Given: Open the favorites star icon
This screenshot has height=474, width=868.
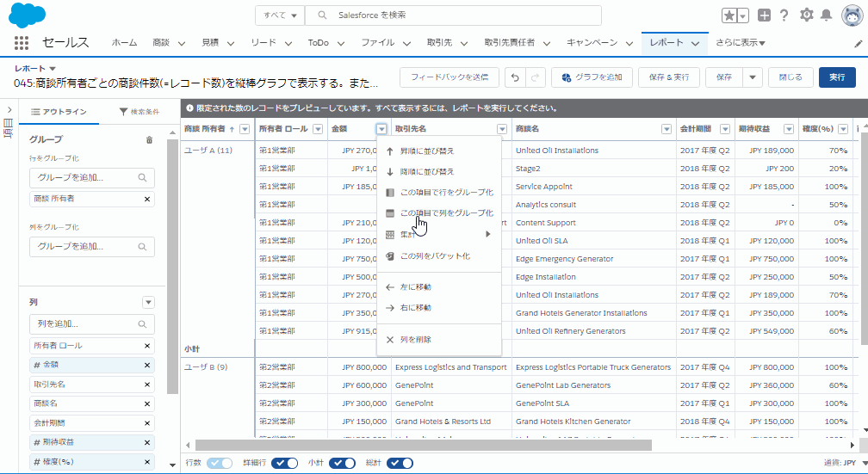Looking at the screenshot, I should pos(729,15).
